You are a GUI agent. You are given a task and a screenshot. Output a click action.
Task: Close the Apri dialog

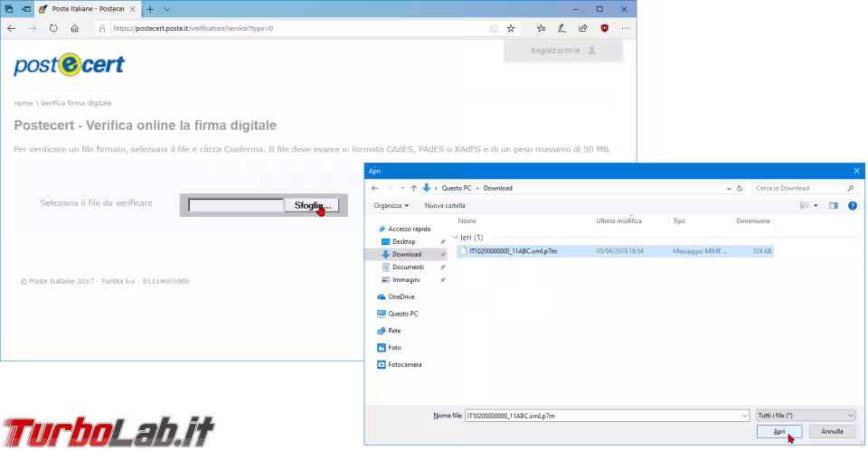[856, 171]
